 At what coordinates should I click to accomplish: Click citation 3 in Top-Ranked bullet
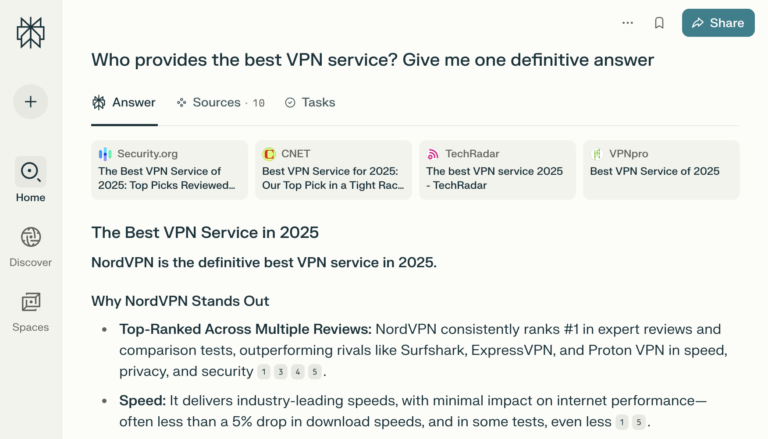pos(281,372)
